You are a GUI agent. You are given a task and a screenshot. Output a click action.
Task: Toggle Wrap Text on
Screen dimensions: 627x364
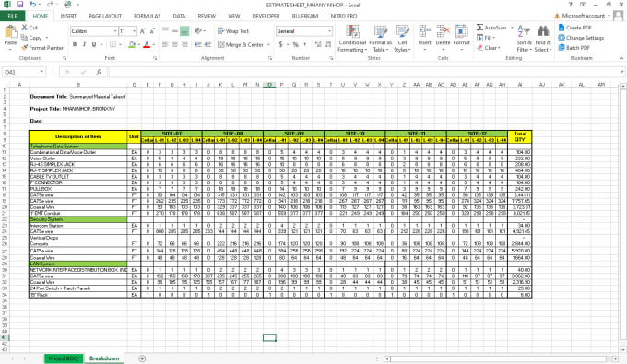(x=233, y=31)
